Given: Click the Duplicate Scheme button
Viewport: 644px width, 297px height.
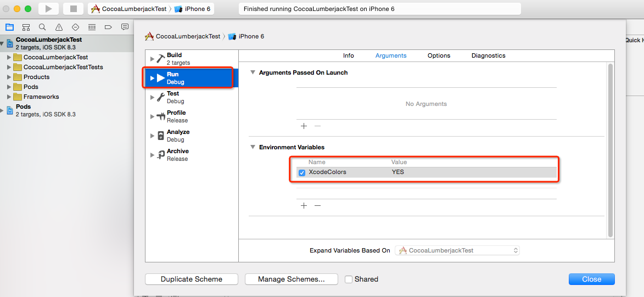Looking at the screenshot, I should click(x=192, y=279).
